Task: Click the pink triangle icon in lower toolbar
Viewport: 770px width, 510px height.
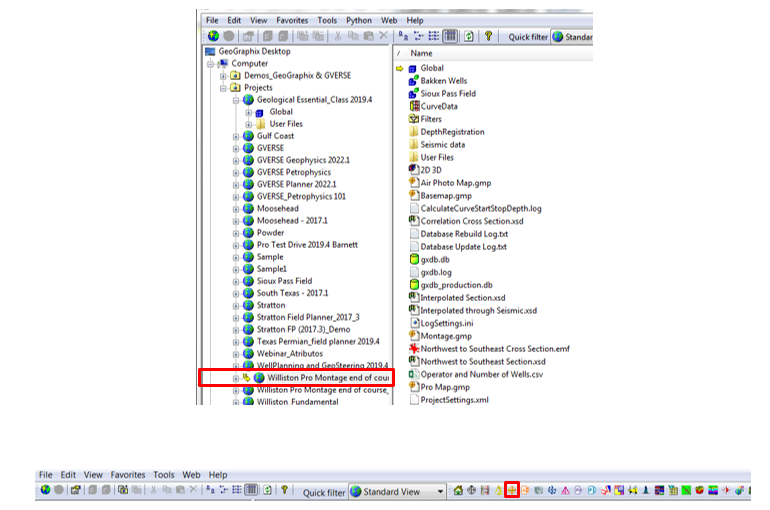Action: 566,490
